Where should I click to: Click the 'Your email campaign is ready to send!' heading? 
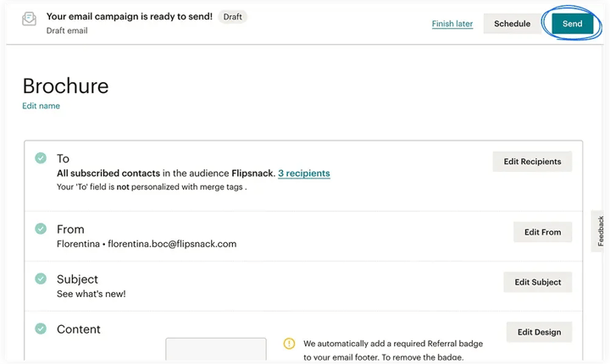[130, 16]
